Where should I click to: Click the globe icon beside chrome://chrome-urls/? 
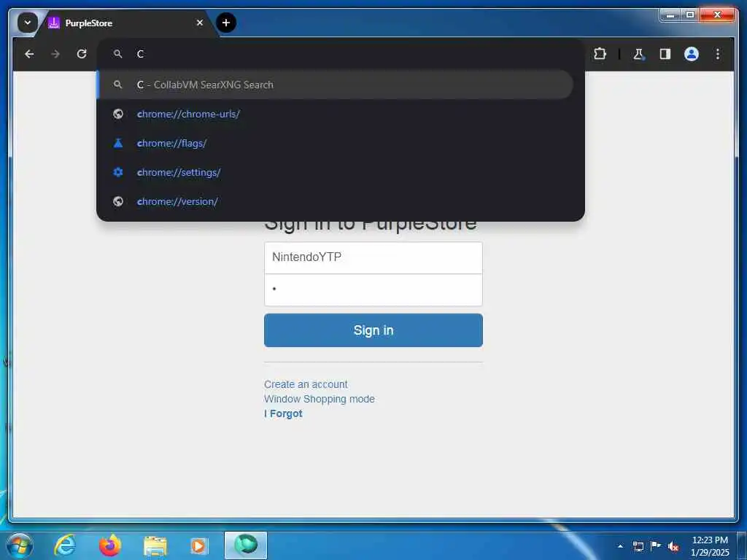tap(118, 114)
